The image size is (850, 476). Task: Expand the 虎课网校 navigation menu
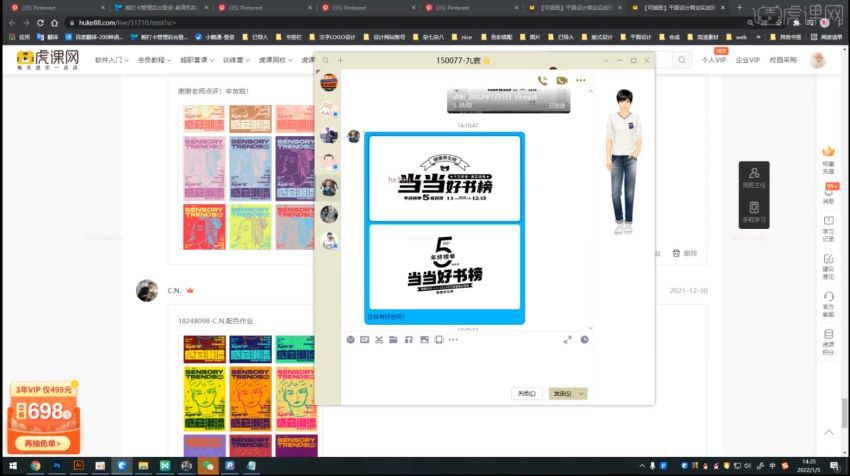(275, 60)
